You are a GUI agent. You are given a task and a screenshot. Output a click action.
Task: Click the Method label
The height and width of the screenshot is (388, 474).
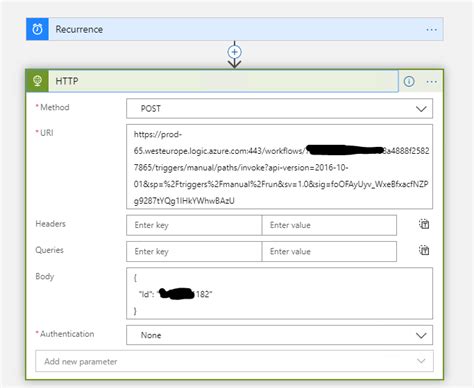(55, 107)
